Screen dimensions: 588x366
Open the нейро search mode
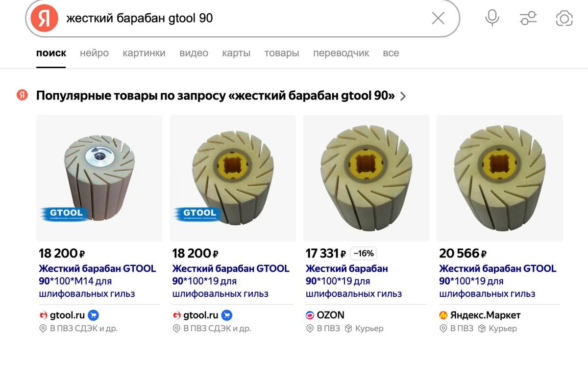point(94,53)
